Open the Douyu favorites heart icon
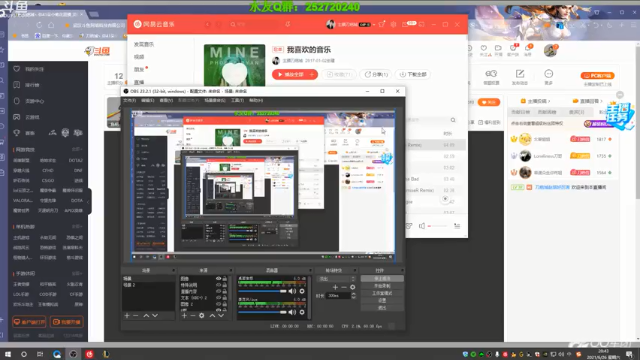640x360 pixels. point(484,48)
